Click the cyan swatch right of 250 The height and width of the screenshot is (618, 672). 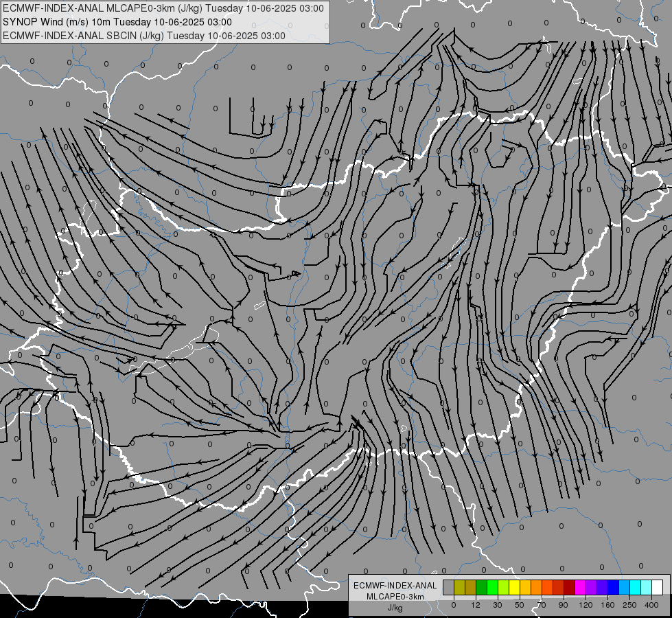click(x=635, y=588)
